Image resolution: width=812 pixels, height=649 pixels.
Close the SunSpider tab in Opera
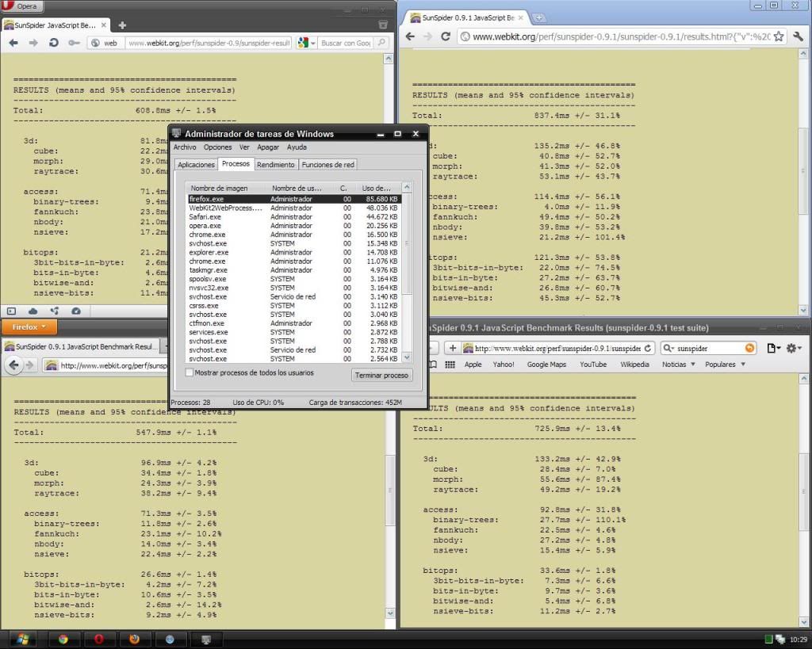tap(104, 25)
